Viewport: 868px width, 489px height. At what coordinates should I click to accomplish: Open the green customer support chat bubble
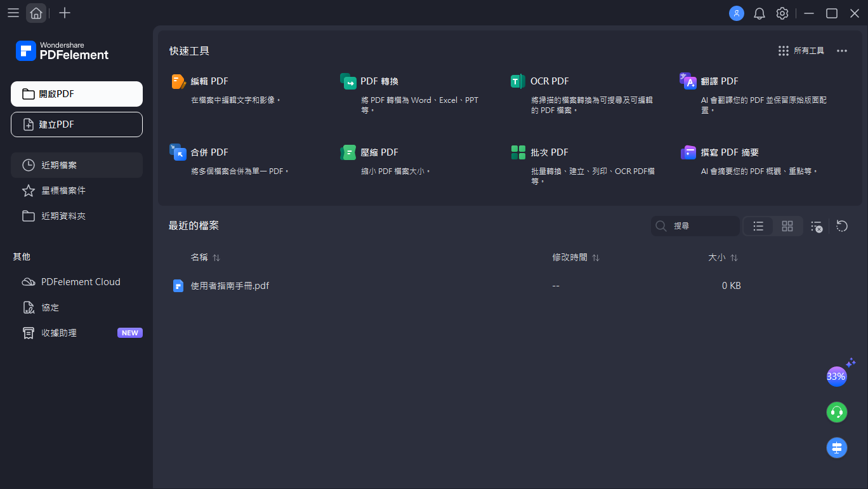click(x=837, y=412)
